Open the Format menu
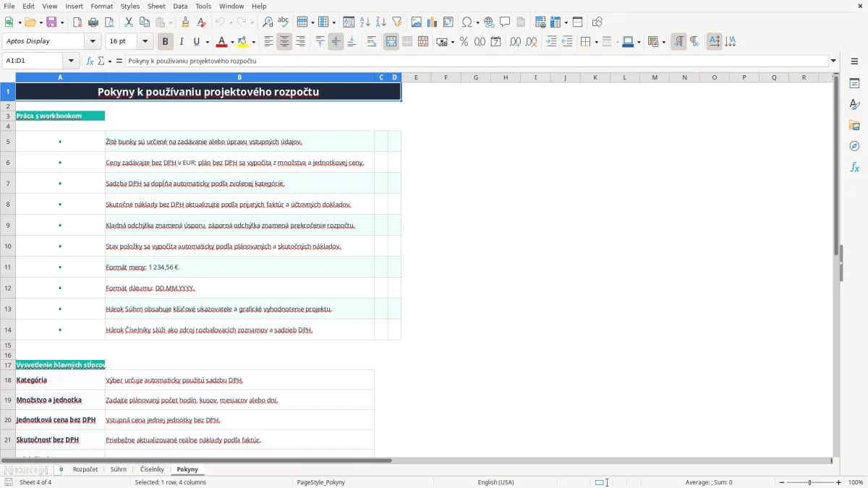This screenshot has width=868, height=488. pos(102,6)
